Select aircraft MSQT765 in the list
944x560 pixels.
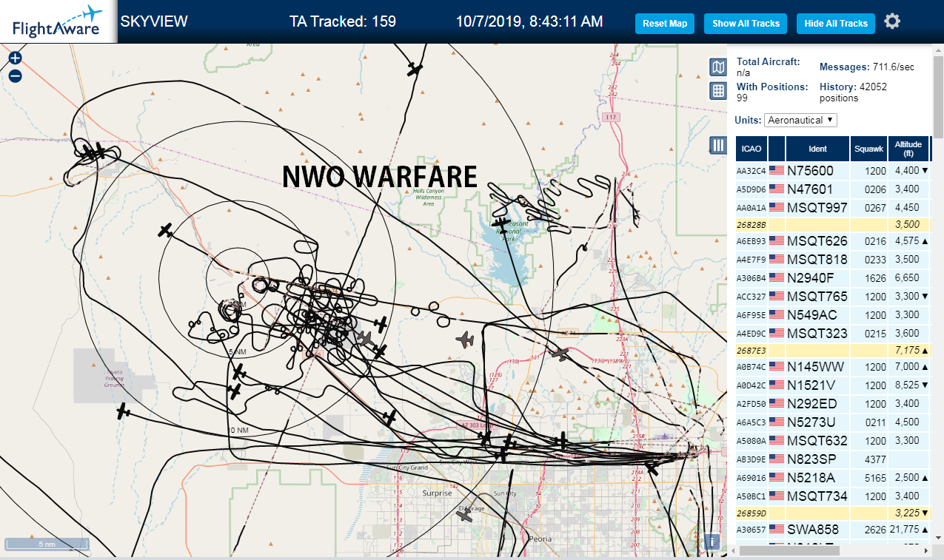coord(833,296)
